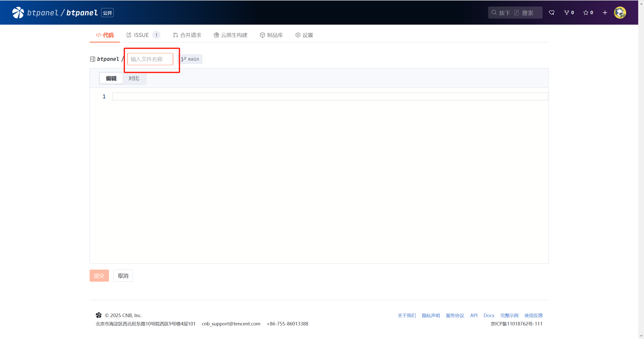Open the Docs link in footer

pos(489,315)
